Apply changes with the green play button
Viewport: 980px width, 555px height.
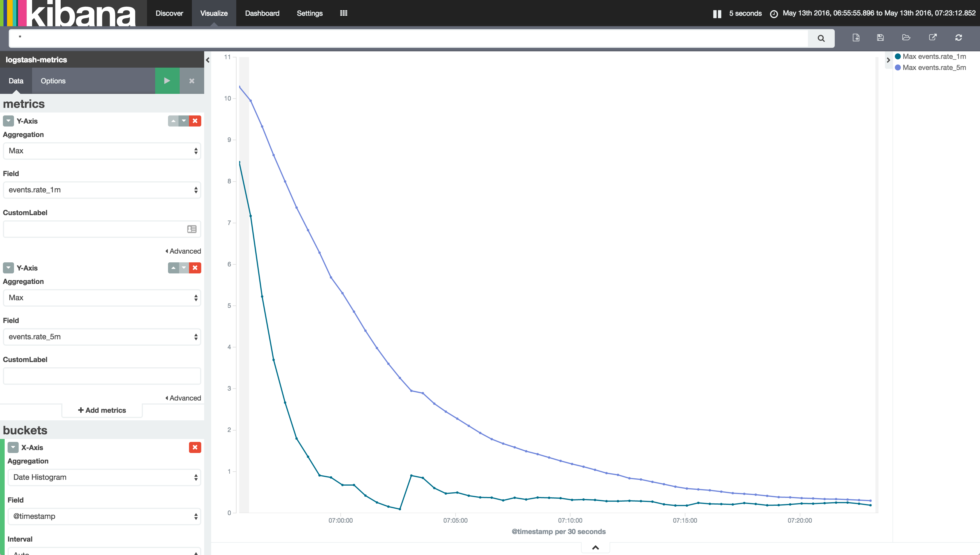(167, 81)
